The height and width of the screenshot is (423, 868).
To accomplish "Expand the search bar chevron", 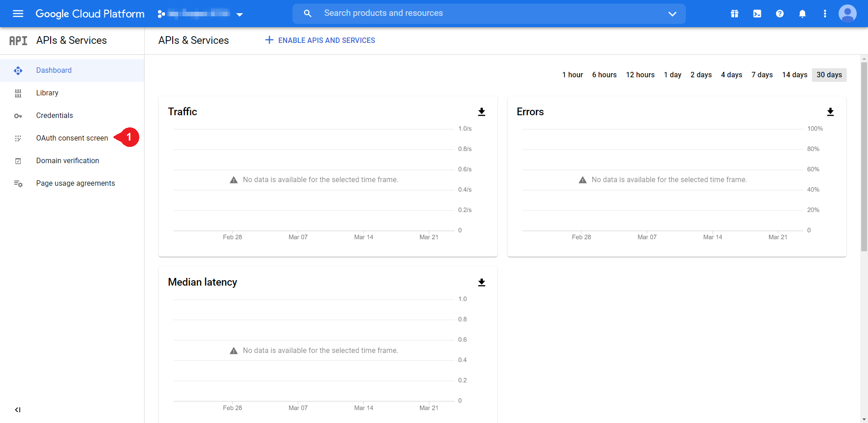I will point(672,14).
